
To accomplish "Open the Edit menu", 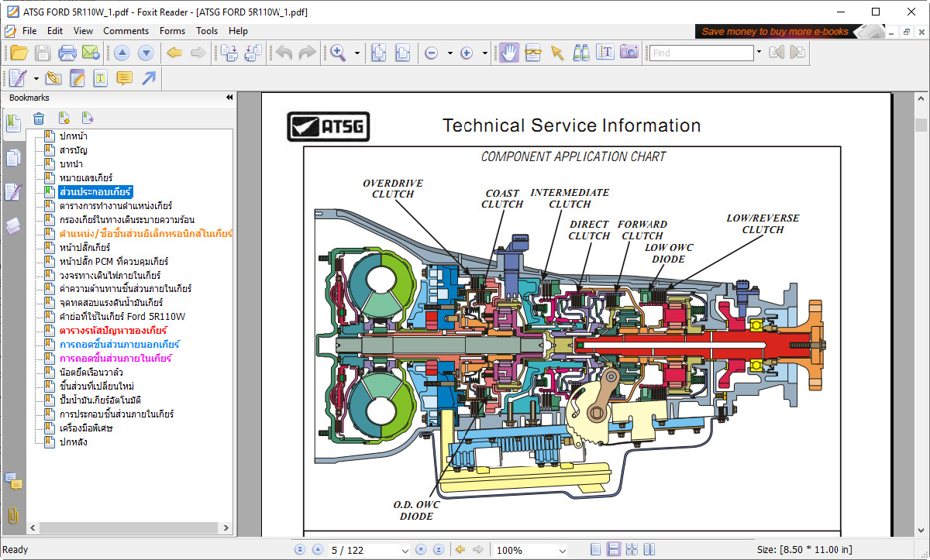I will click(x=55, y=31).
